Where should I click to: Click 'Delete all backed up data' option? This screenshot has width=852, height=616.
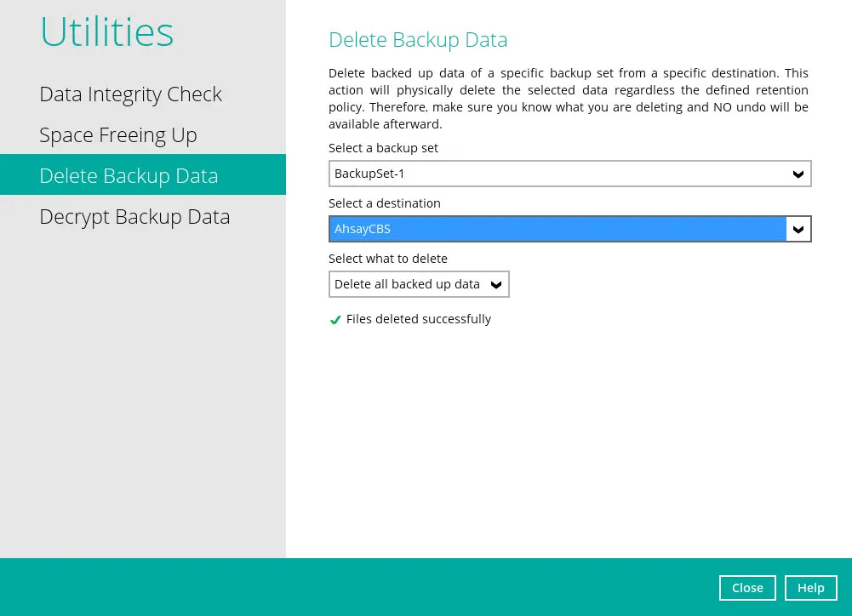[x=407, y=284]
